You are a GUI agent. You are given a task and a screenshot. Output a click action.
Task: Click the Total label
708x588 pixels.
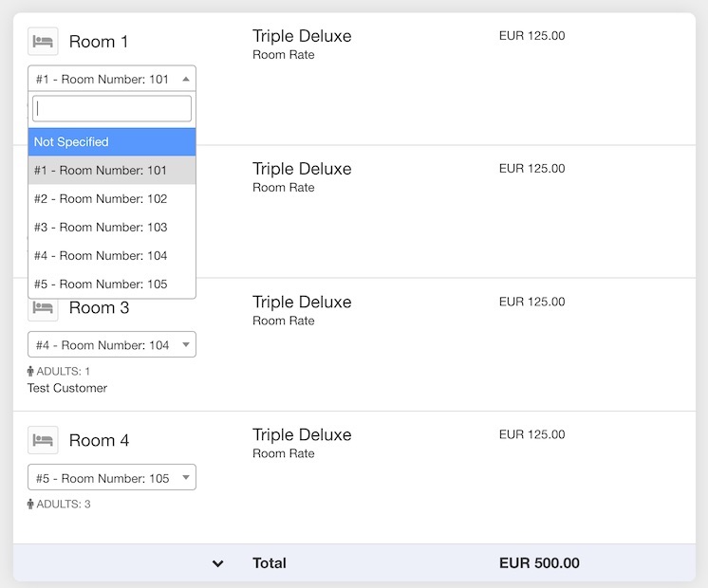[x=270, y=563]
